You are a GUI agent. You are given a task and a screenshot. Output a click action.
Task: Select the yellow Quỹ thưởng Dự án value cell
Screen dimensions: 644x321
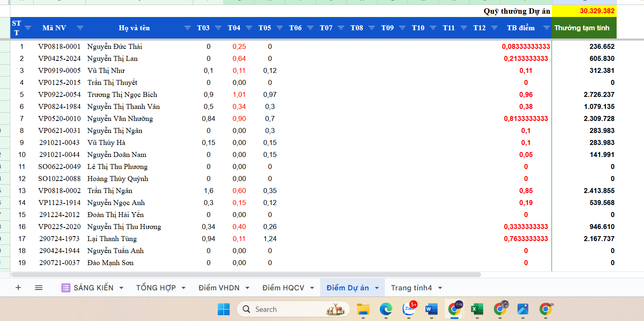click(x=584, y=11)
